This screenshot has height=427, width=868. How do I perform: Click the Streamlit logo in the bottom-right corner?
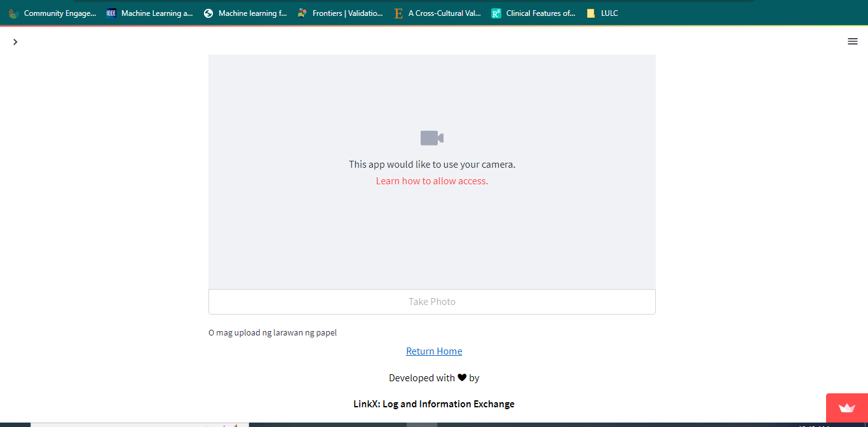pos(848,410)
